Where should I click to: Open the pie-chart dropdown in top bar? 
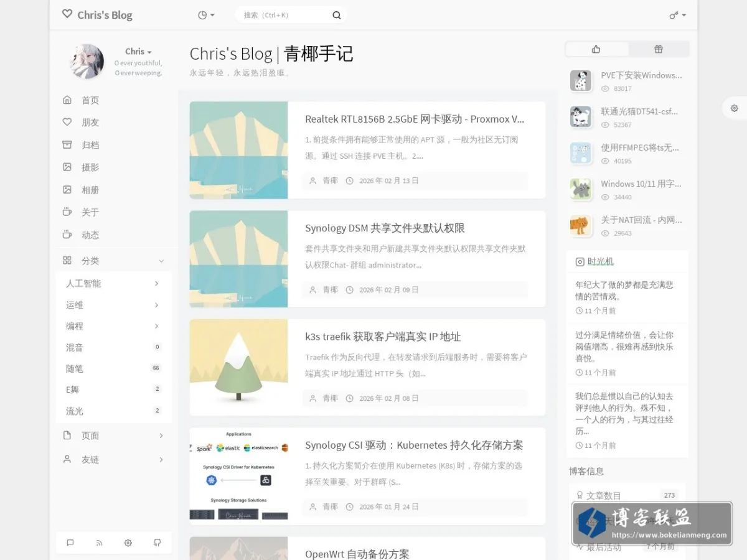tap(206, 15)
